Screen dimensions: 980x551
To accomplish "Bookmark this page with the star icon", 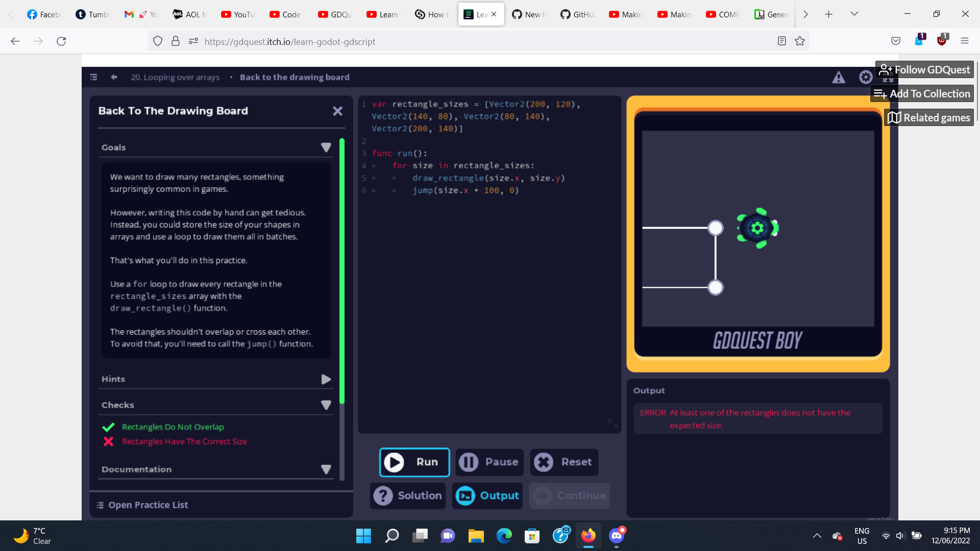I will pyautogui.click(x=800, y=41).
